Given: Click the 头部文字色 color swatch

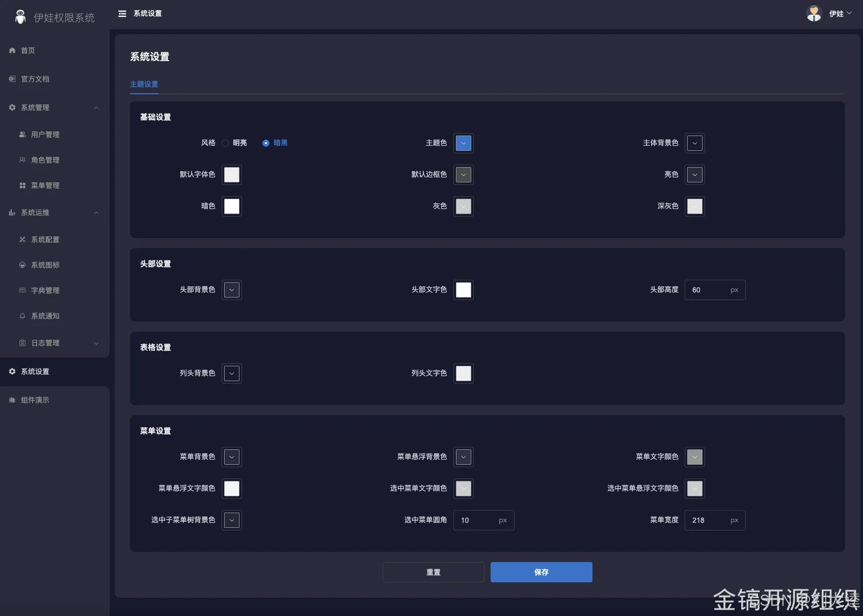Looking at the screenshot, I should point(464,290).
